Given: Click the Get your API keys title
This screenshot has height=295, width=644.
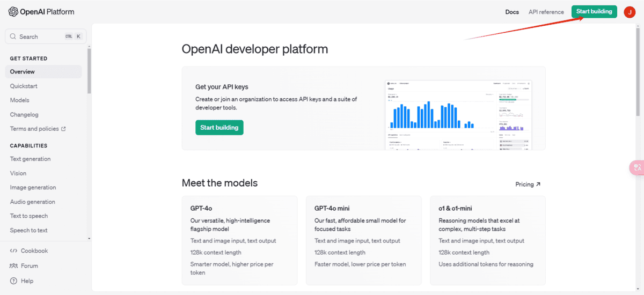Looking at the screenshot, I should [x=222, y=87].
